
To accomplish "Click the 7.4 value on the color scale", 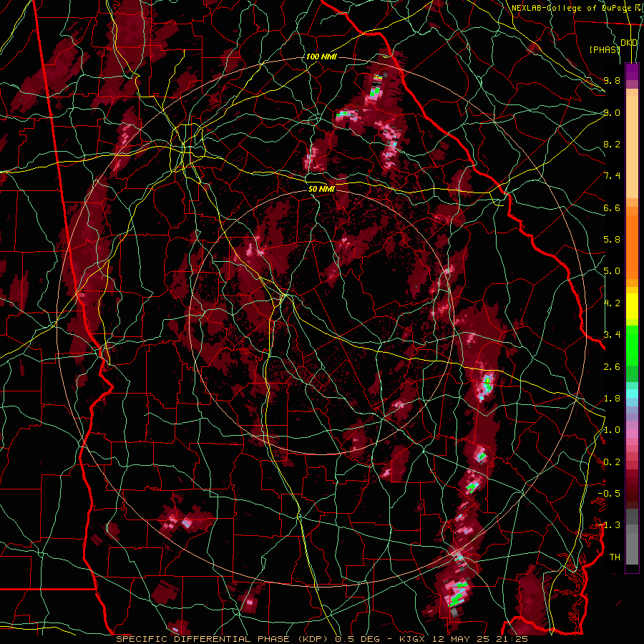I will coord(612,176).
